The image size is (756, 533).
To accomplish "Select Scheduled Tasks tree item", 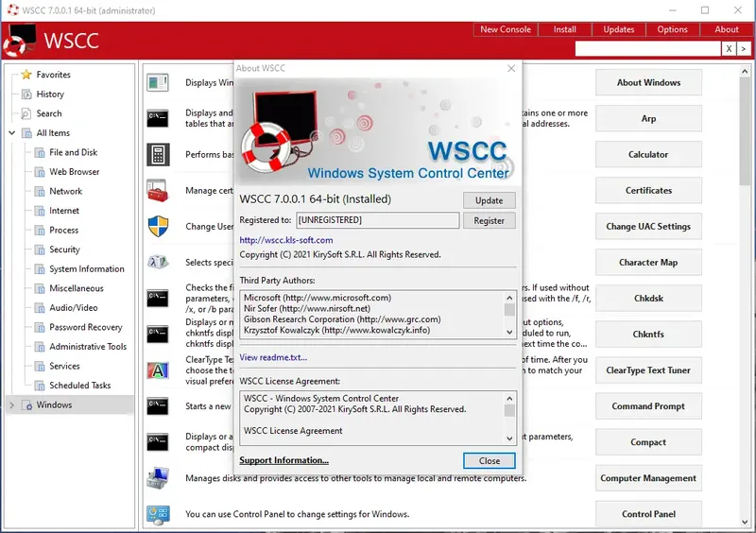I will tap(80, 386).
